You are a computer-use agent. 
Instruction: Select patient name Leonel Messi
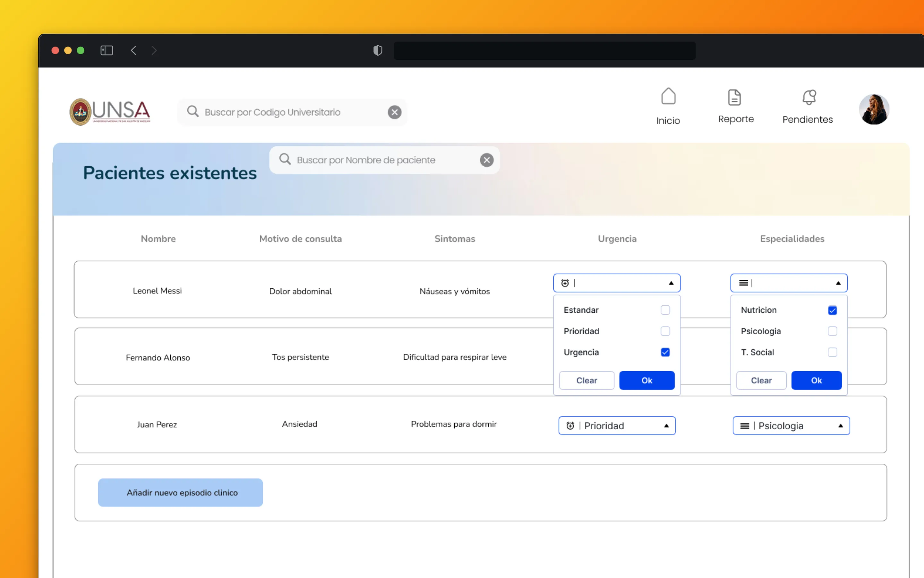point(157,291)
